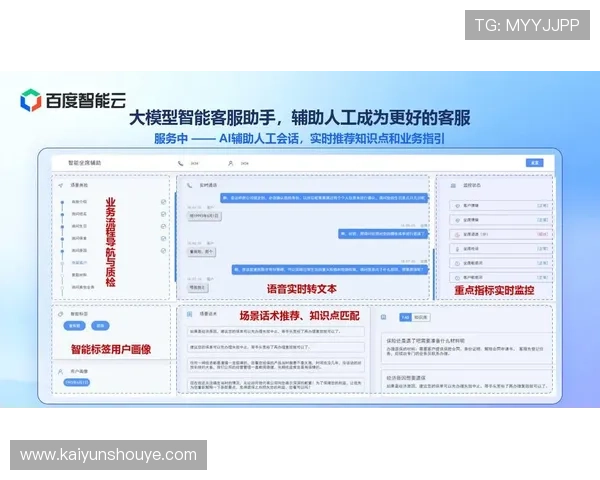
Task: Select the last flow step 询问其他业务
Action: tap(83, 287)
